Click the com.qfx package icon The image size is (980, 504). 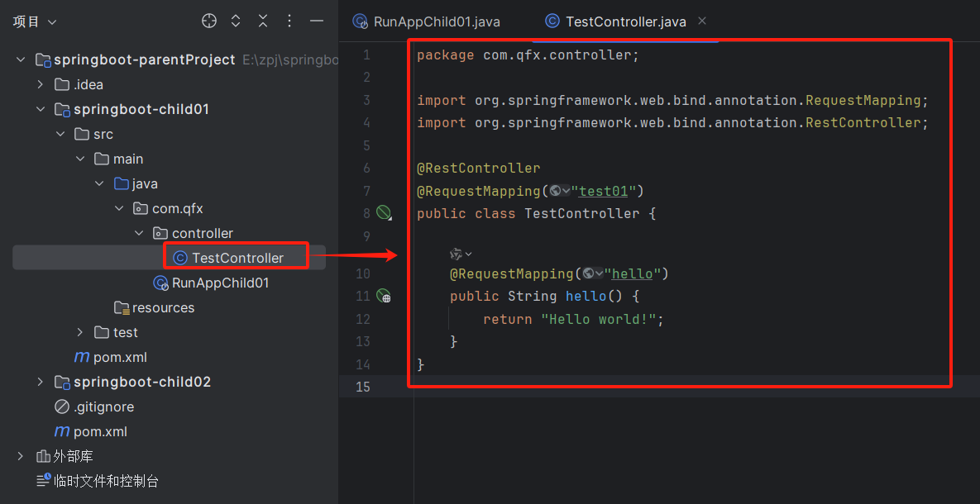(x=141, y=208)
